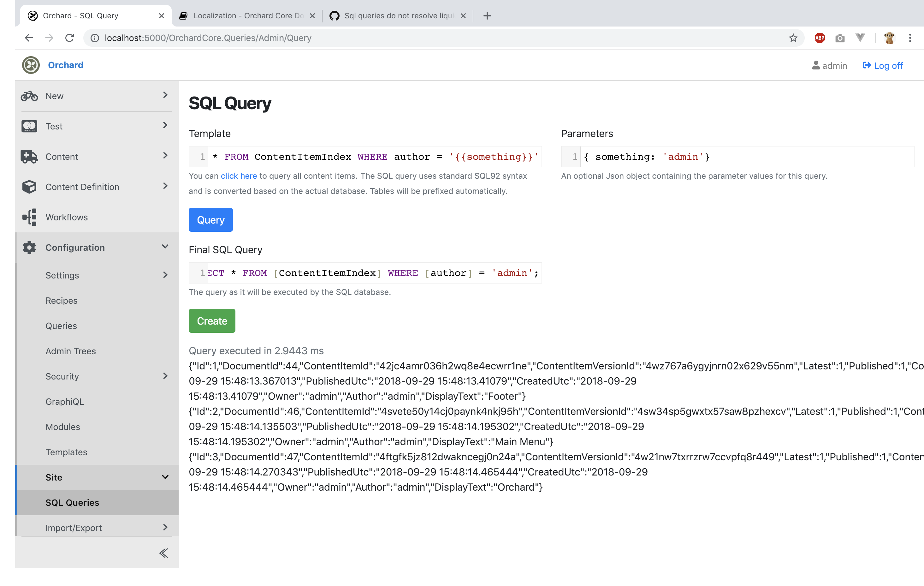This screenshot has width=924, height=586.
Task: Click the Orchard logo in the header
Action: tap(31, 65)
